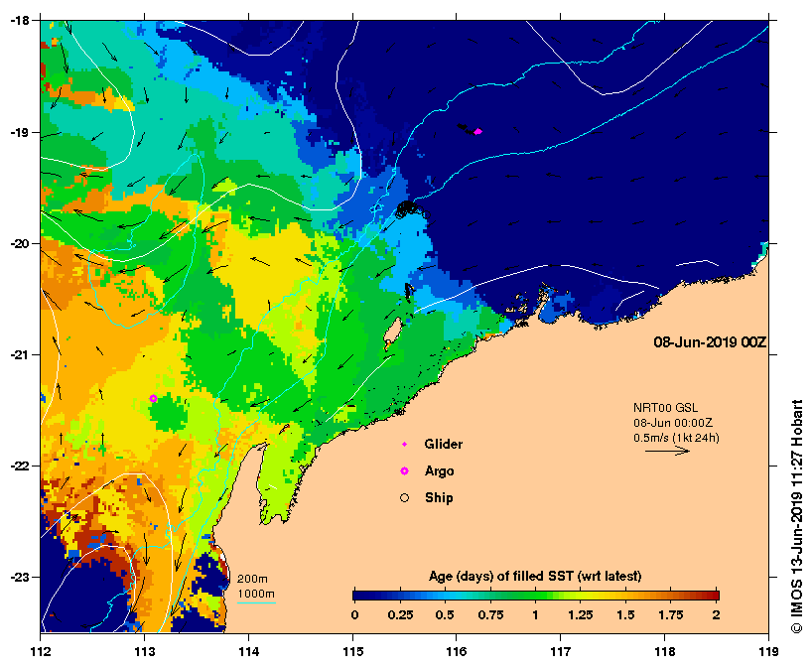The width and height of the screenshot is (812, 667).
Task: Click the cyan 1000m contour legend line
Action: tap(256, 602)
